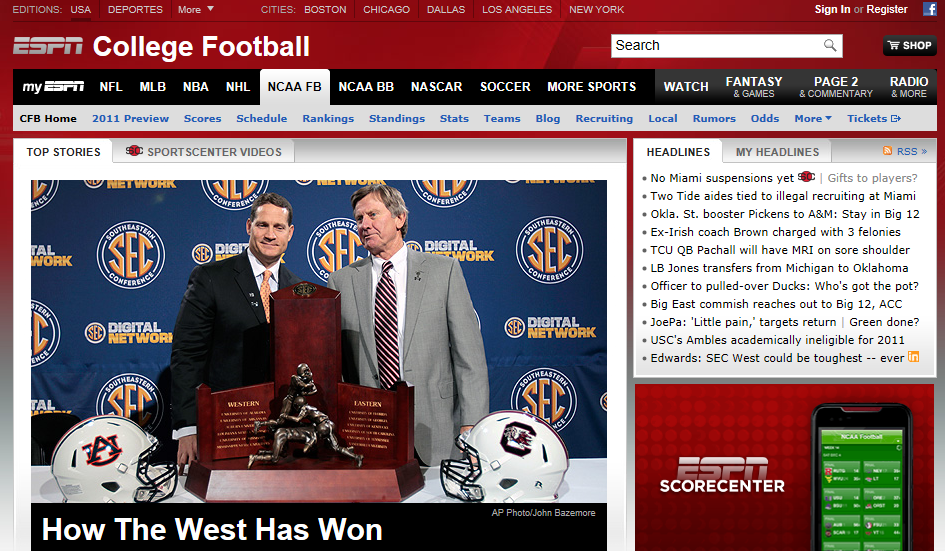The image size is (945, 551).
Task: Click the RSS feed icon
Action: (888, 151)
